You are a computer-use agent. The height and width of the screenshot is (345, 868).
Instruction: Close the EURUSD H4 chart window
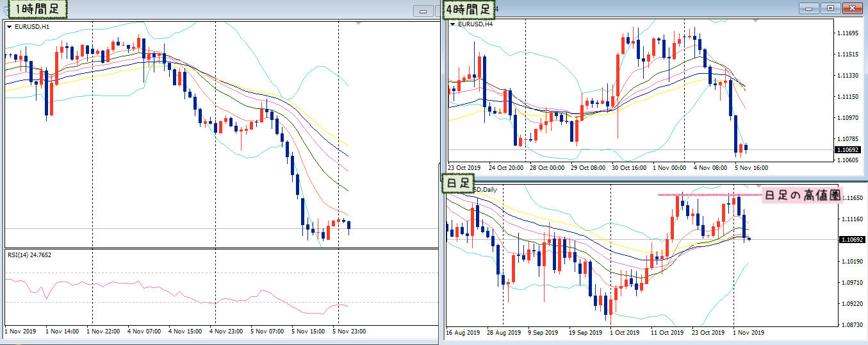(851, 8)
